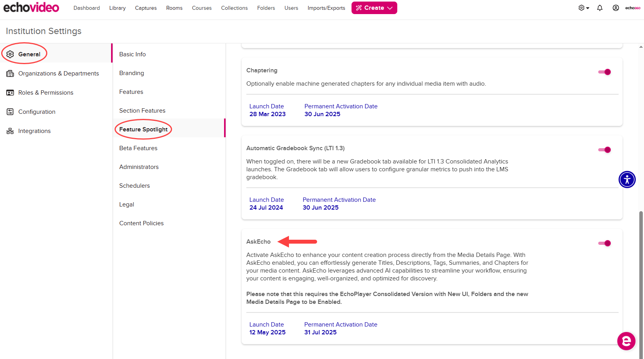Click the General gear icon
Viewport: 644px width, 359px height.
point(10,54)
